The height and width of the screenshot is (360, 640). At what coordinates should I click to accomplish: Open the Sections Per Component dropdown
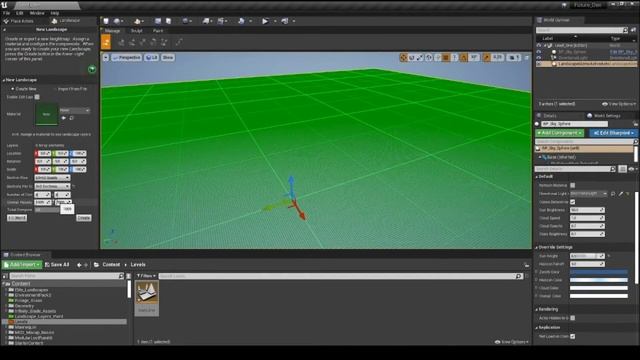pyautogui.click(x=52, y=186)
